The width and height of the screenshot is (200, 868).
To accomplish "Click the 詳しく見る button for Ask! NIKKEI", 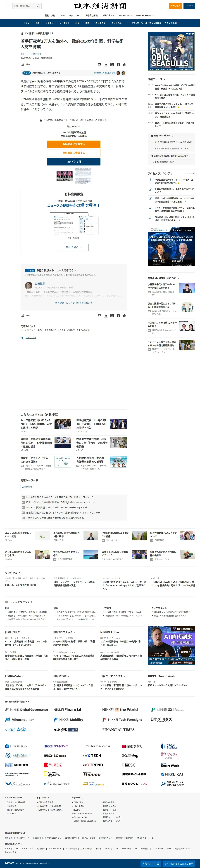I will [x=74, y=247].
